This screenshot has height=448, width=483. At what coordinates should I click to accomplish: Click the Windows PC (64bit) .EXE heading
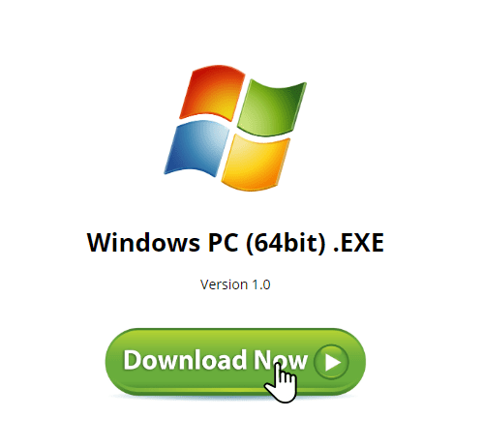coord(235,243)
